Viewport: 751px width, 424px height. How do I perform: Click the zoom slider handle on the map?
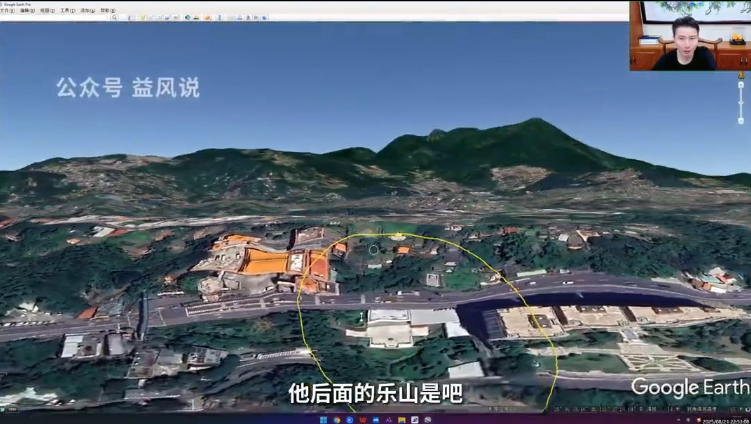pos(741,103)
